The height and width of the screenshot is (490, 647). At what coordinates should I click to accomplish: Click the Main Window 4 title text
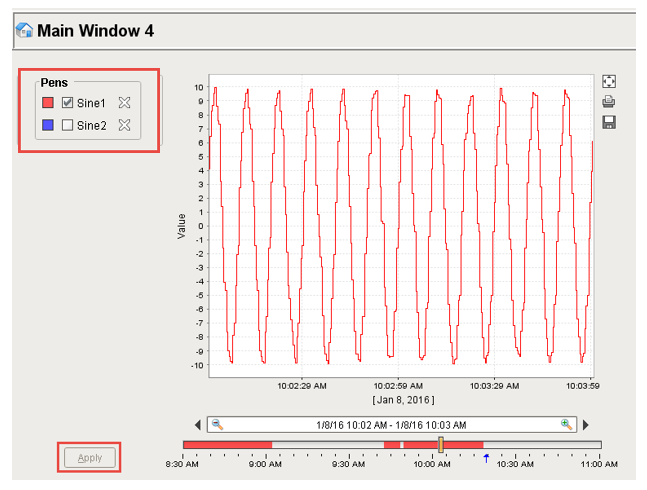click(95, 31)
